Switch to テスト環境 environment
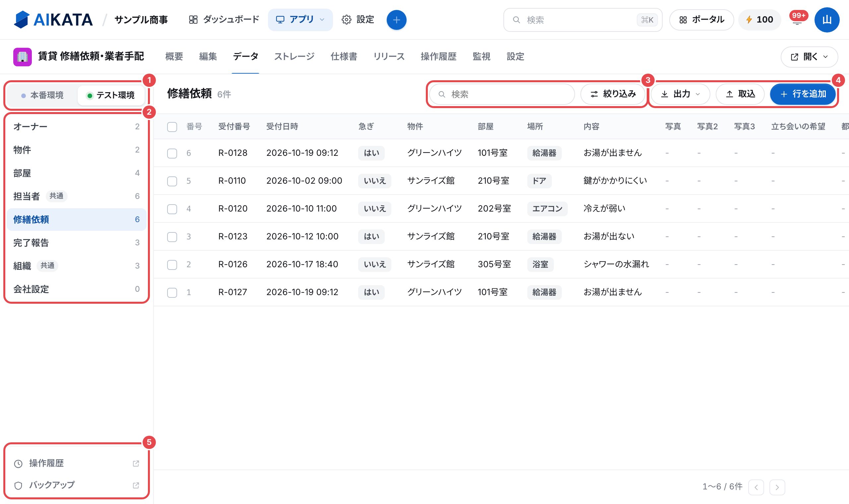Image resolution: width=849 pixels, height=504 pixels. (x=111, y=95)
